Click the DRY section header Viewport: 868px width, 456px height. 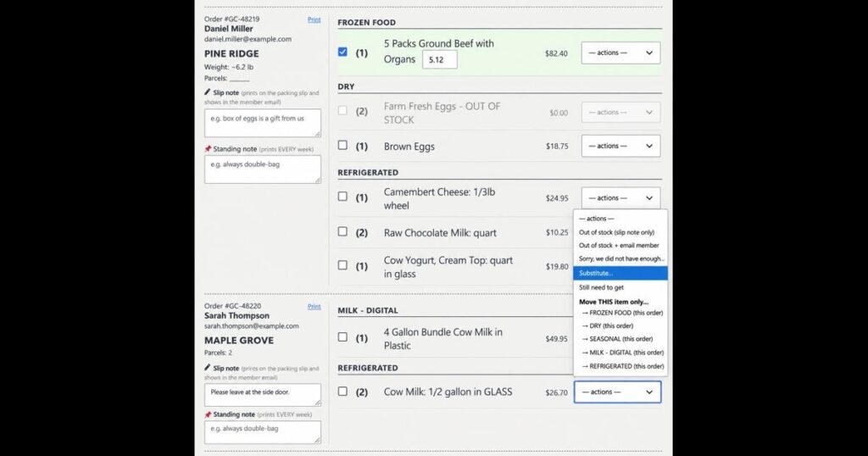click(346, 87)
